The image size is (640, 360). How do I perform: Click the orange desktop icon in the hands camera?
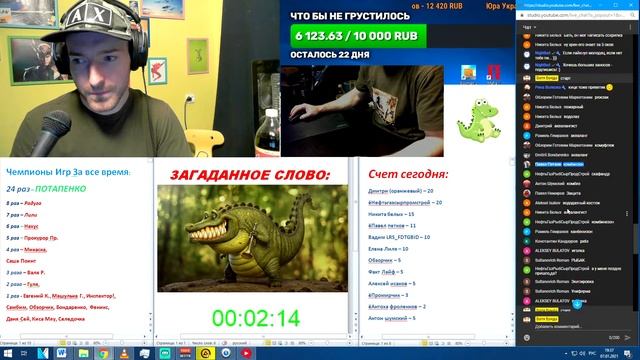[468, 73]
